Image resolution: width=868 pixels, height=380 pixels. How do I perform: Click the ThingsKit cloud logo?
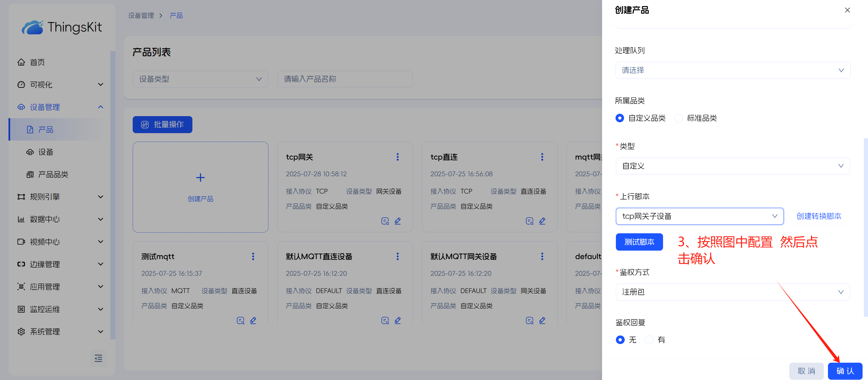click(x=33, y=28)
